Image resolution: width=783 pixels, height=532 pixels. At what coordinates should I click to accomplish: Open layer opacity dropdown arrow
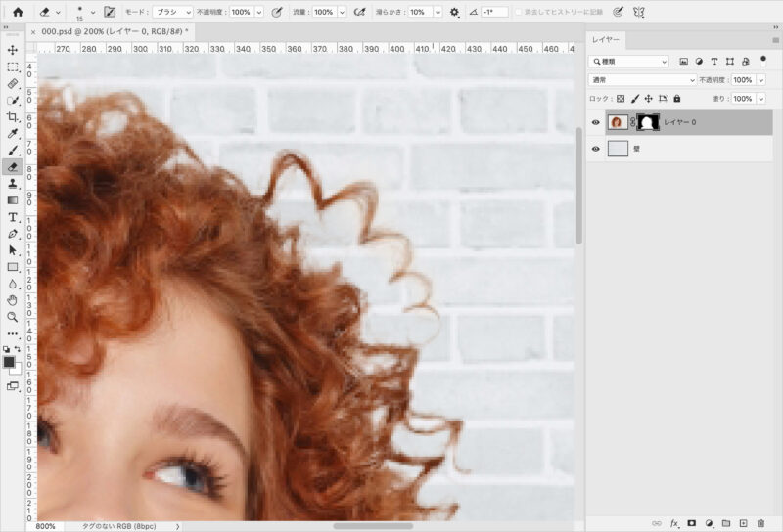[761, 80]
